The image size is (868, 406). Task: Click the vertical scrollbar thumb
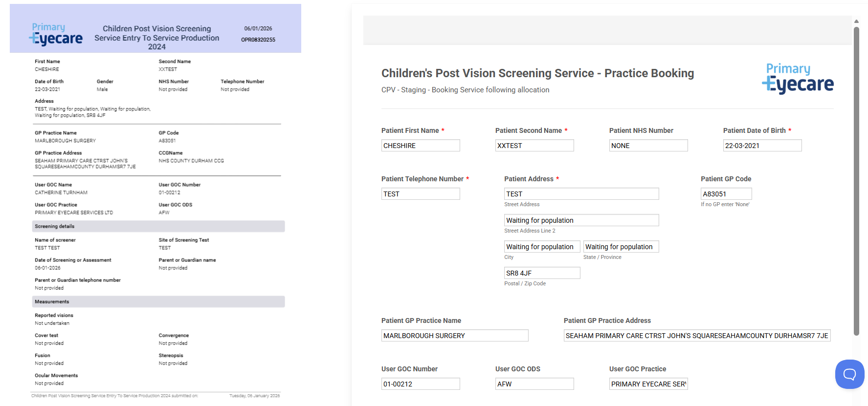tap(856, 181)
